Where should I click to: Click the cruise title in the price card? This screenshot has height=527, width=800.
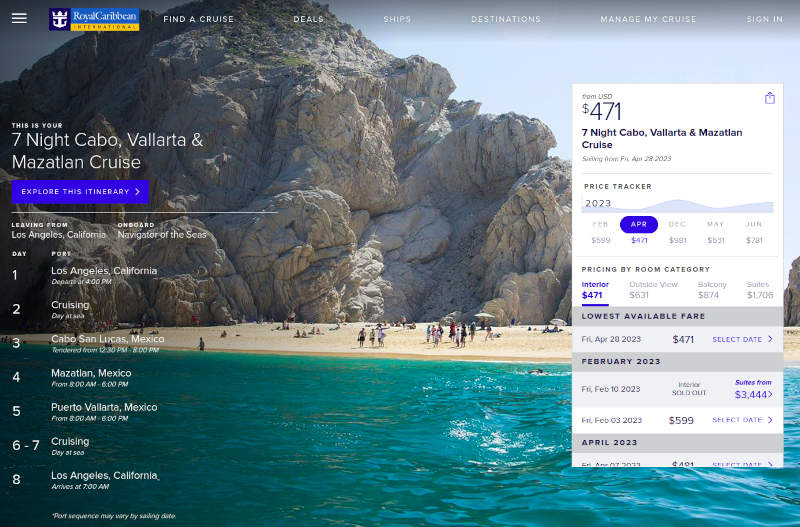point(662,139)
